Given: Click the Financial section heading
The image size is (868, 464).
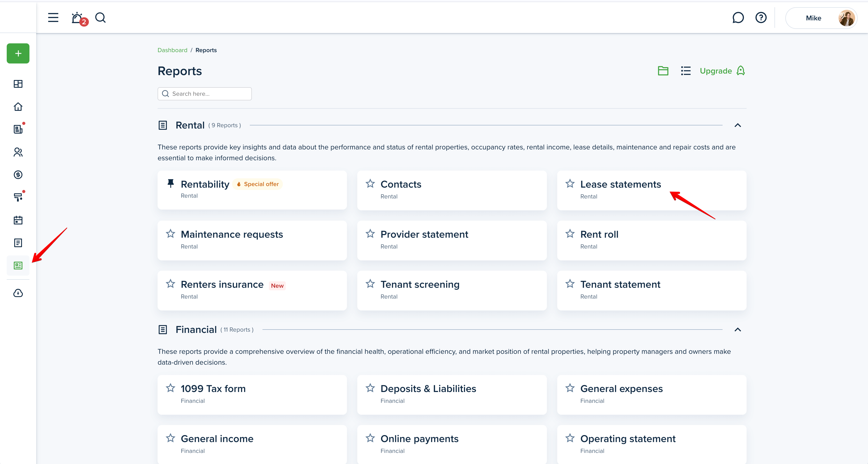Looking at the screenshot, I should click(x=196, y=330).
